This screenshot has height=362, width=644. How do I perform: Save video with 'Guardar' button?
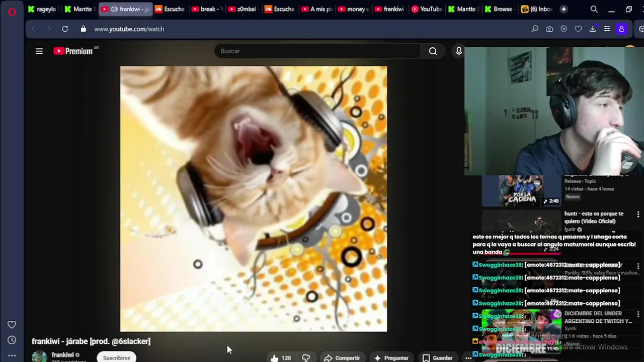click(437, 357)
